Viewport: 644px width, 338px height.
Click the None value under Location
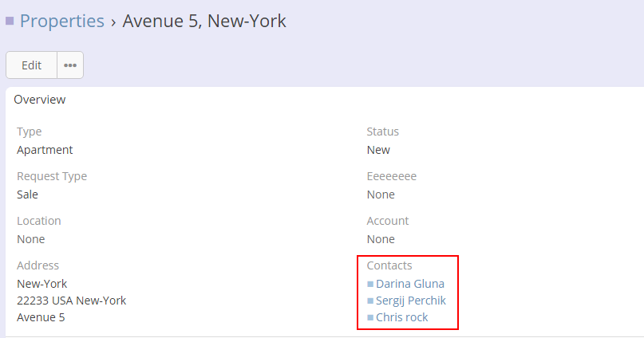[x=31, y=239]
